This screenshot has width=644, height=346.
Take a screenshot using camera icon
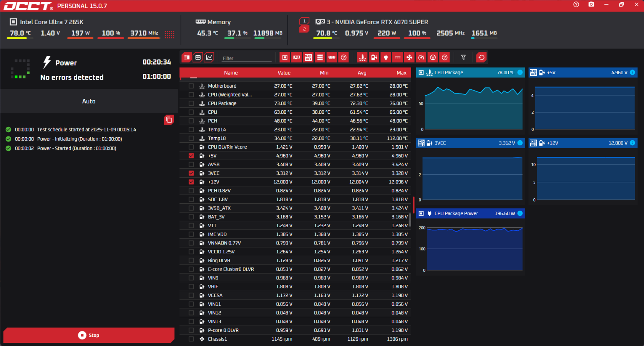tap(591, 5)
